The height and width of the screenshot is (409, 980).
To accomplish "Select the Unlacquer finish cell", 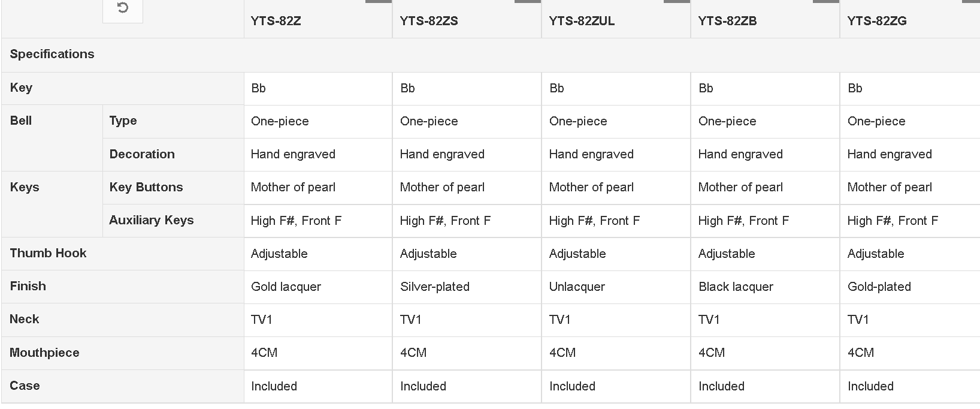I will pyautogui.click(x=577, y=287).
